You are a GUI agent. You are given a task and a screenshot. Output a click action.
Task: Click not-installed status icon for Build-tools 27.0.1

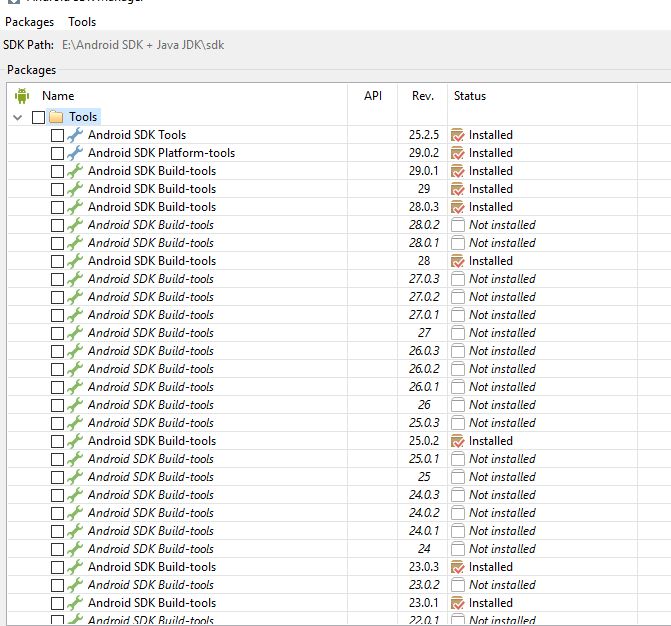(x=458, y=315)
